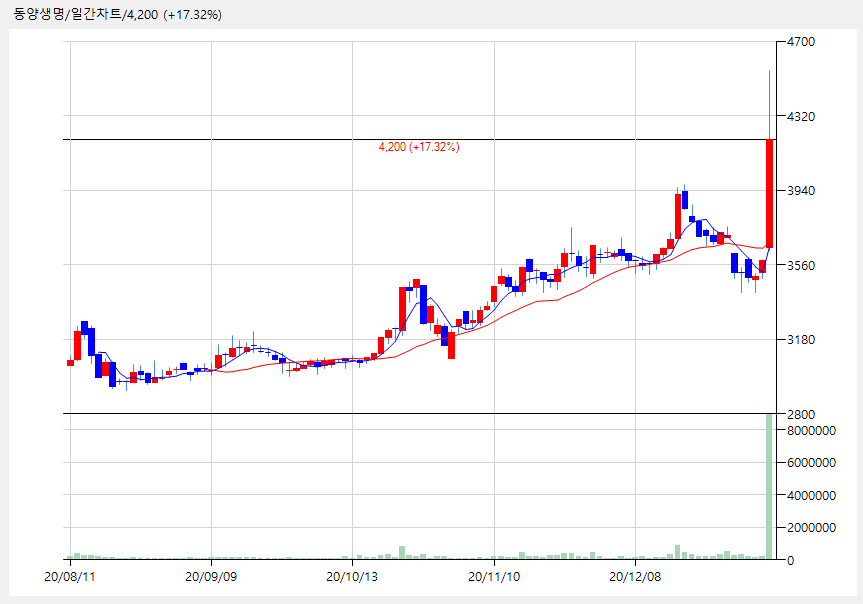Click the chart title 동양생명/일간차트/4,200 (+17.32%)
The height and width of the screenshot is (604, 863).
[x=117, y=14]
